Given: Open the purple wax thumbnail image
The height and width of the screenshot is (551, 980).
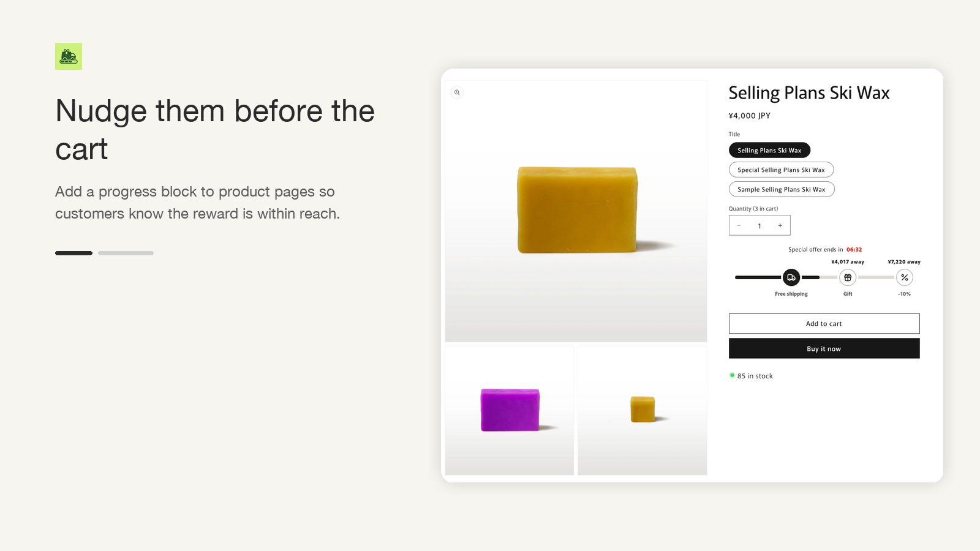Looking at the screenshot, I should (x=510, y=411).
